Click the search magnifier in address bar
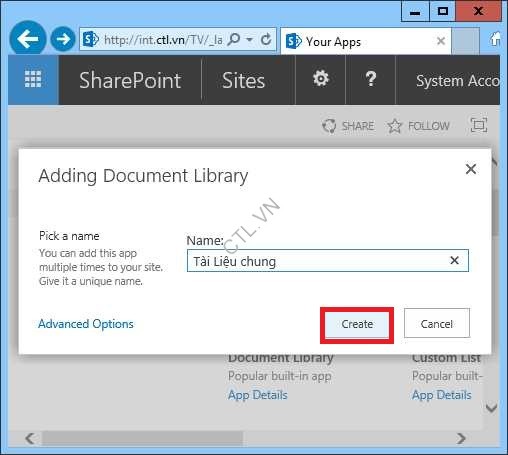508x455 pixels. [x=233, y=40]
